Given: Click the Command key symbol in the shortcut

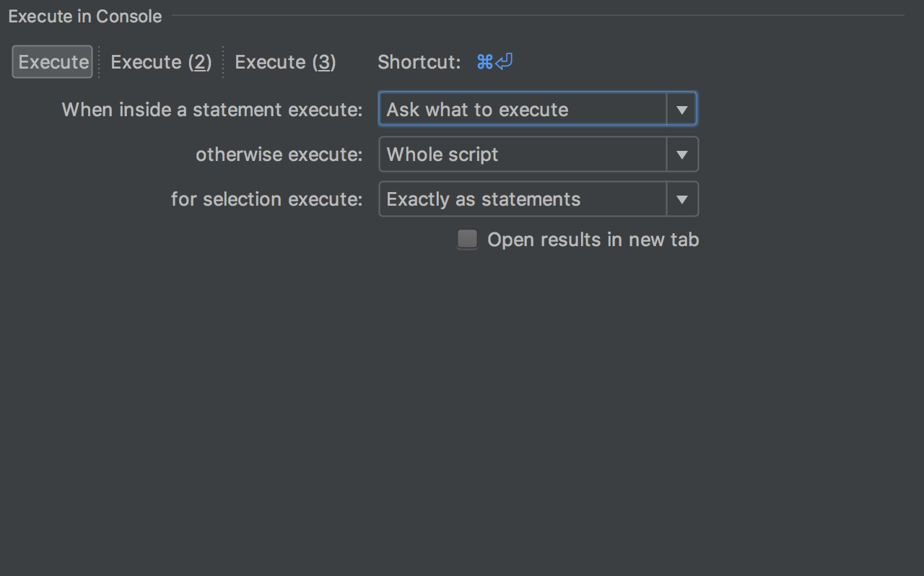Looking at the screenshot, I should [x=484, y=62].
